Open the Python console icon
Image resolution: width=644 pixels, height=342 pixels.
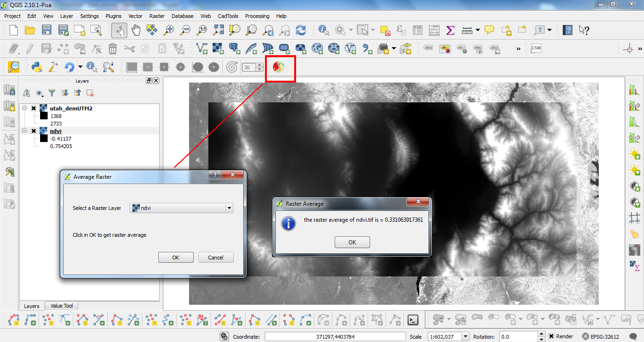(37, 67)
